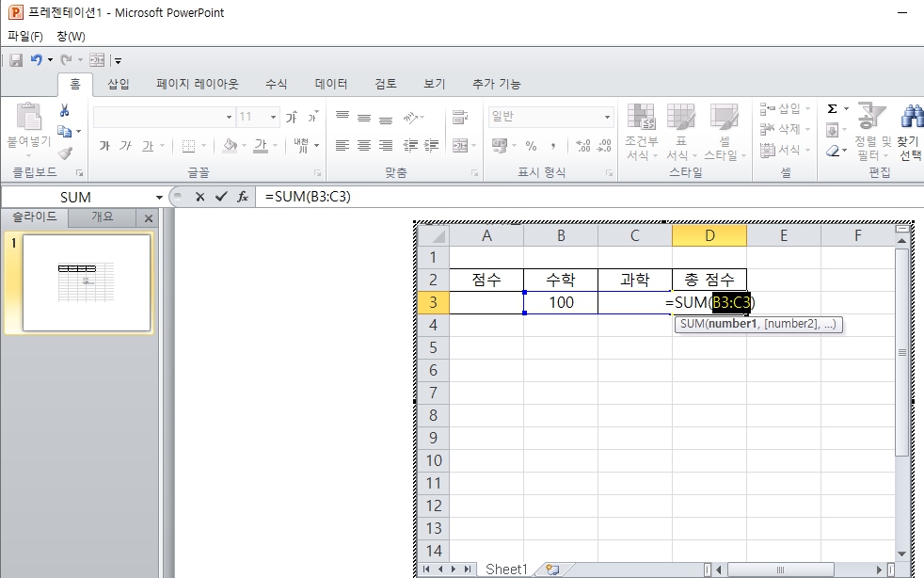Click the Paste clipboard icon
The image size is (924, 578).
click(x=28, y=116)
